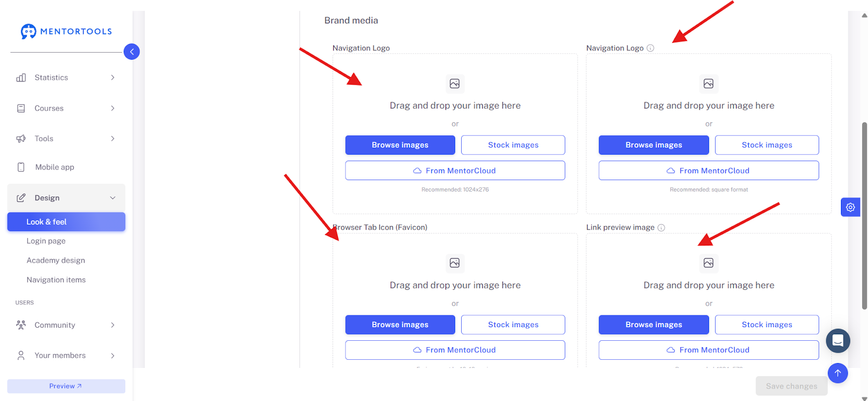Viewport: 868px width, 401px height.
Task: Open the blue settings gear panel
Action: tap(850, 207)
